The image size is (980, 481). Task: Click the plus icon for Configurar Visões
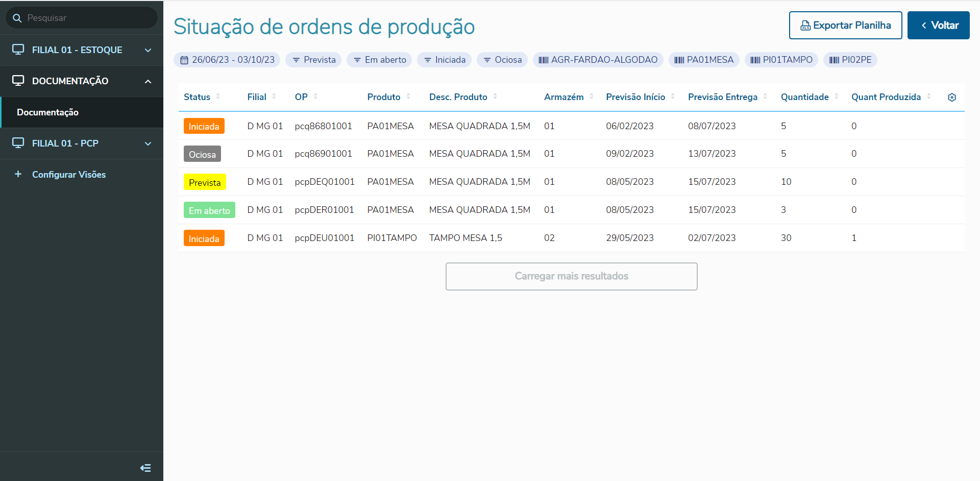pyautogui.click(x=18, y=174)
